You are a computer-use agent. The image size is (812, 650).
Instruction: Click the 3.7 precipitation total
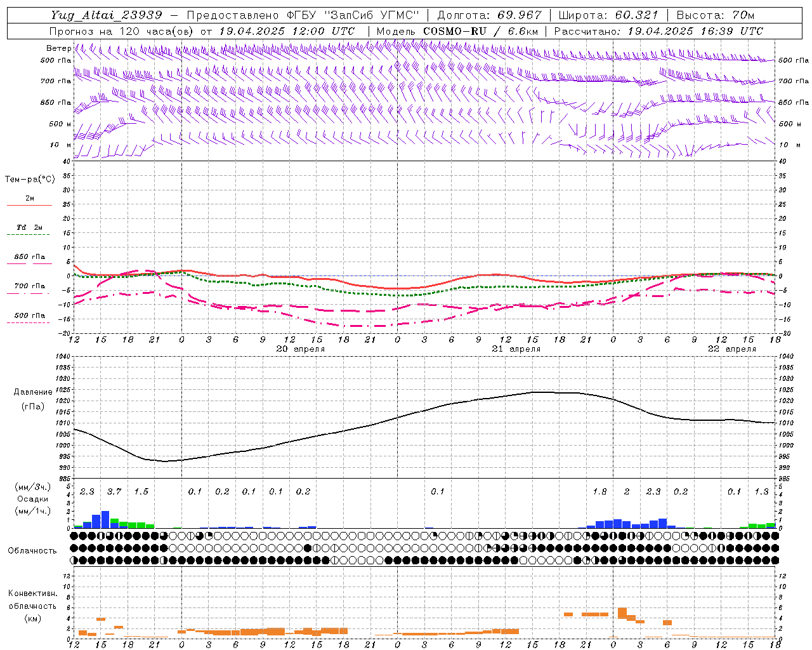tap(114, 492)
